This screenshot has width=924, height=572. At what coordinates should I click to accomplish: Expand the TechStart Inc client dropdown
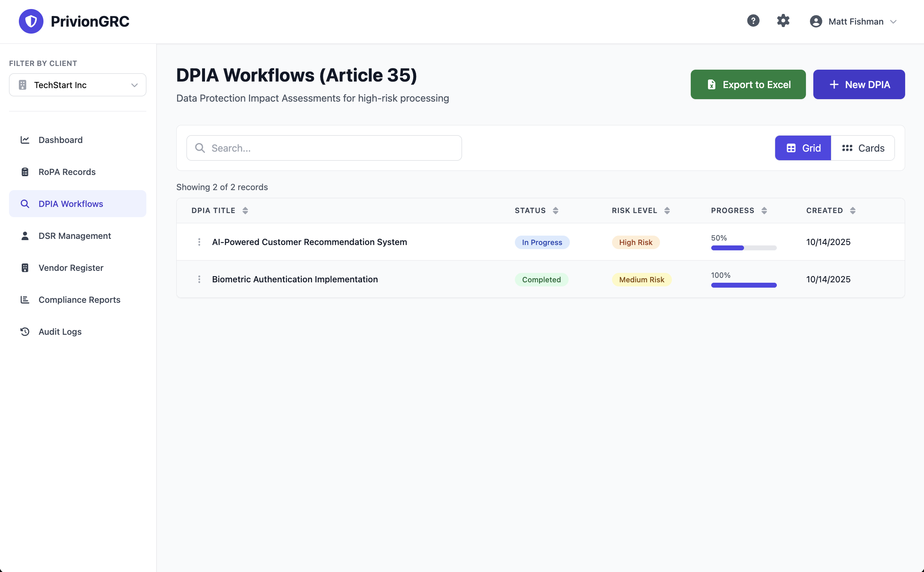(77, 85)
